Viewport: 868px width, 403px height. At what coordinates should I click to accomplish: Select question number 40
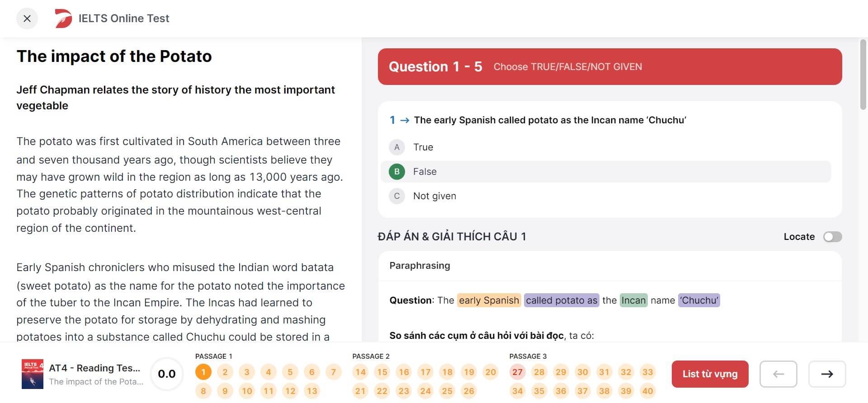click(648, 391)
